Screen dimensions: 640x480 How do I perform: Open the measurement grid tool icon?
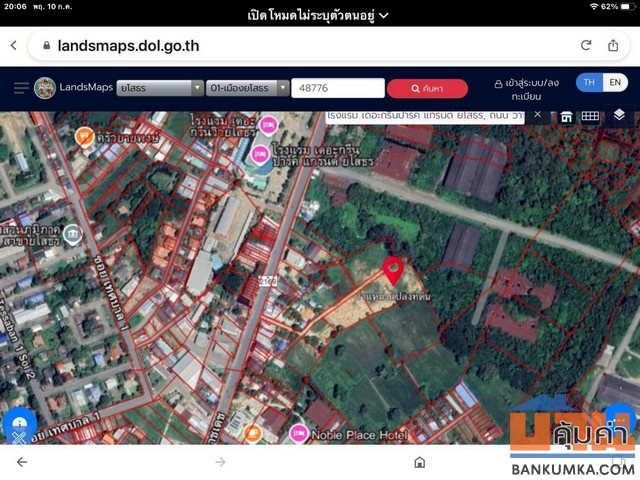coord(590,116)
